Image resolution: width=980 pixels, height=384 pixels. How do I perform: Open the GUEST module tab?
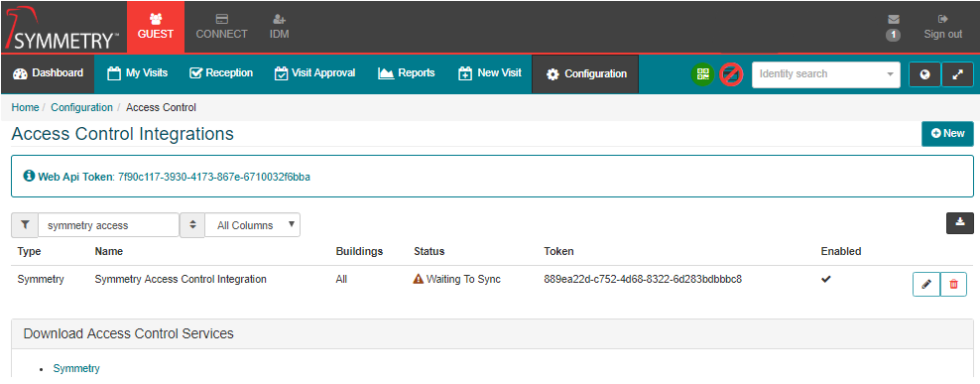click(x=156, y=27)
